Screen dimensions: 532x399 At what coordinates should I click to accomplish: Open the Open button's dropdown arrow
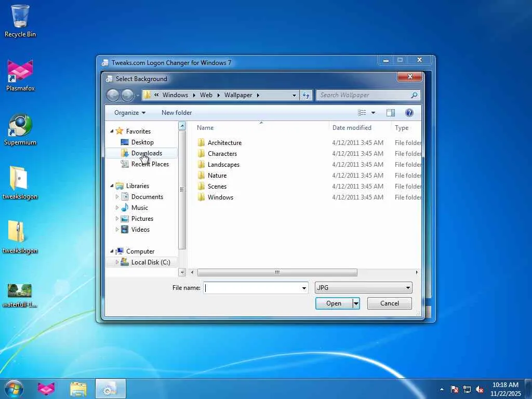[x=356, y=303]
